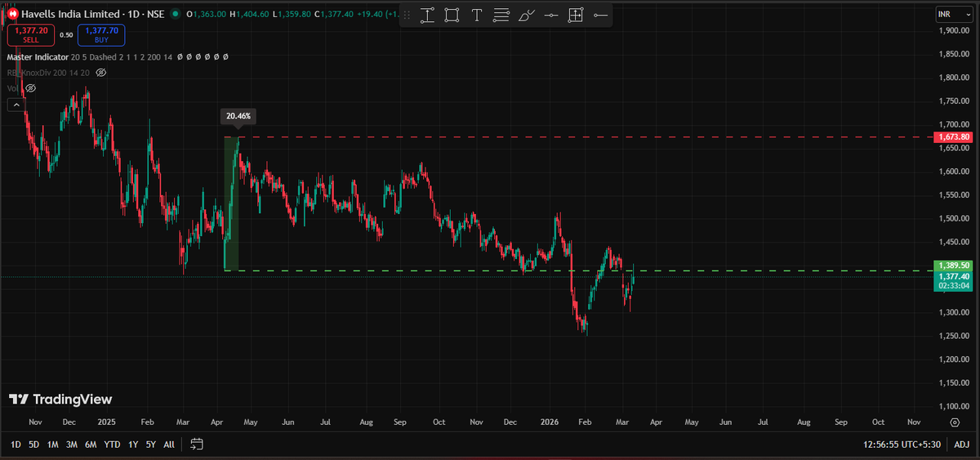
Task: Select the date and price range measure tool
Action: pos(427,15)
